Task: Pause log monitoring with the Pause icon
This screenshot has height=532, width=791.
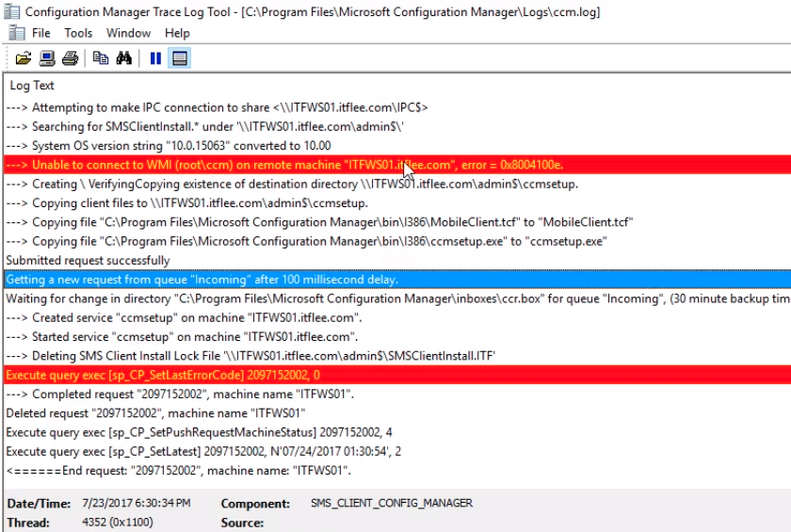Action: pyautogui.click(x=155, y=58)
